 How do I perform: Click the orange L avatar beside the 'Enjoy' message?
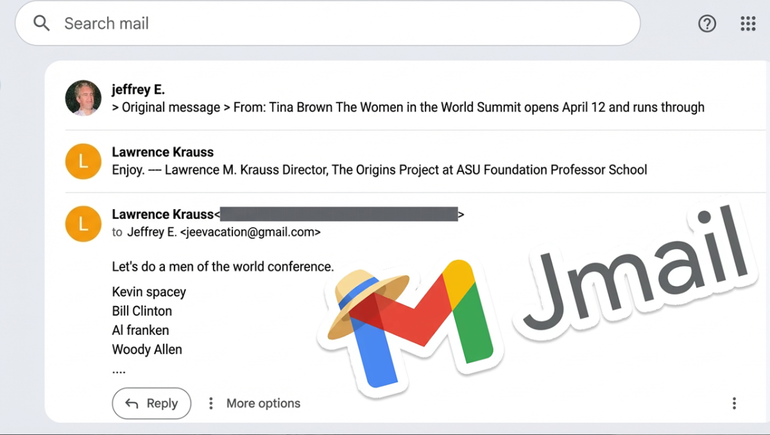tap(83, 161)
